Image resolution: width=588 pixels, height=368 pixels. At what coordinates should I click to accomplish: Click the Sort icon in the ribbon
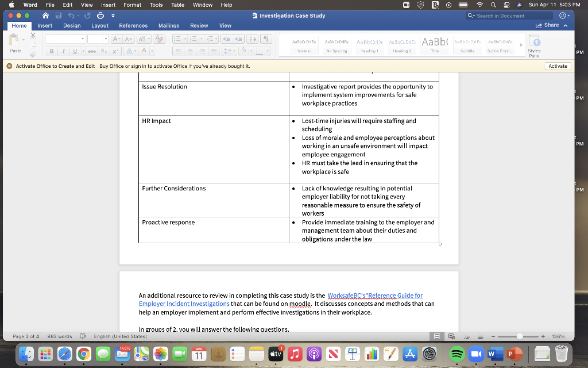(x=252, y=39)
